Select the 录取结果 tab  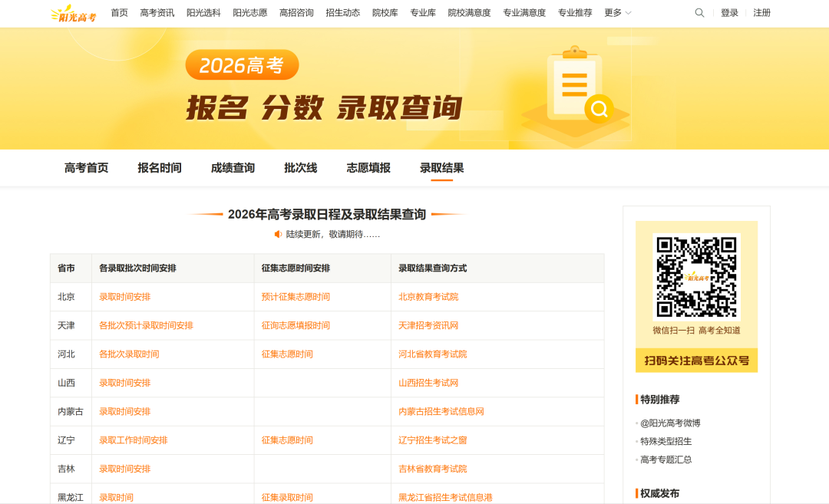pyautogui.click(x=442, y=168)
